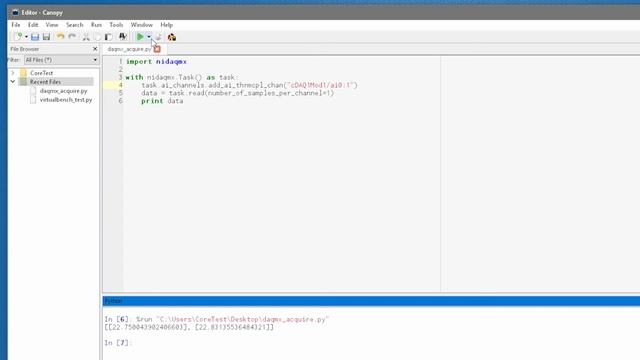Save the current file with blue disk icon

(x=35, y=37)
